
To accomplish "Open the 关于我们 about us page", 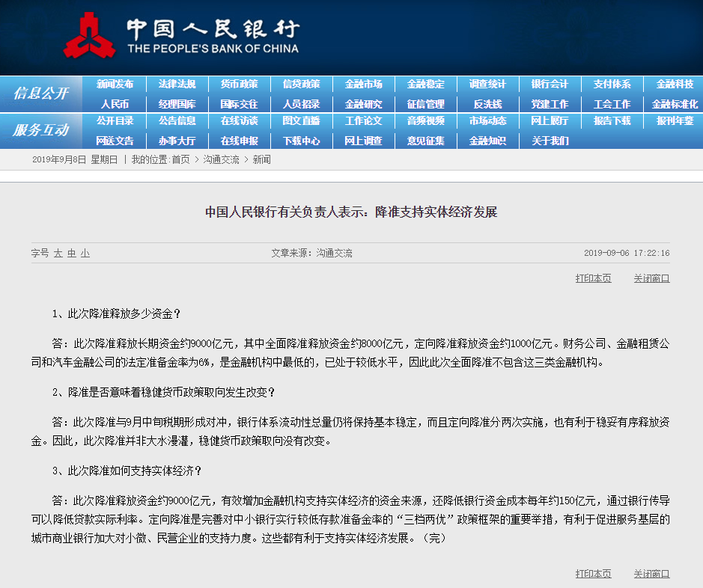I will coord(549,140).
